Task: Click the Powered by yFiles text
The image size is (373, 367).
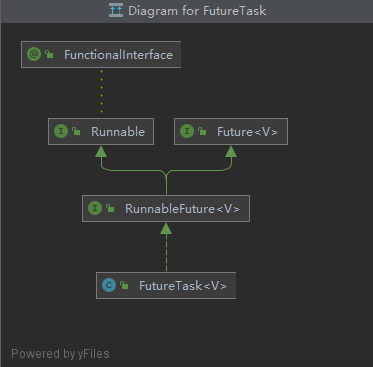Action: coord(60,354)
